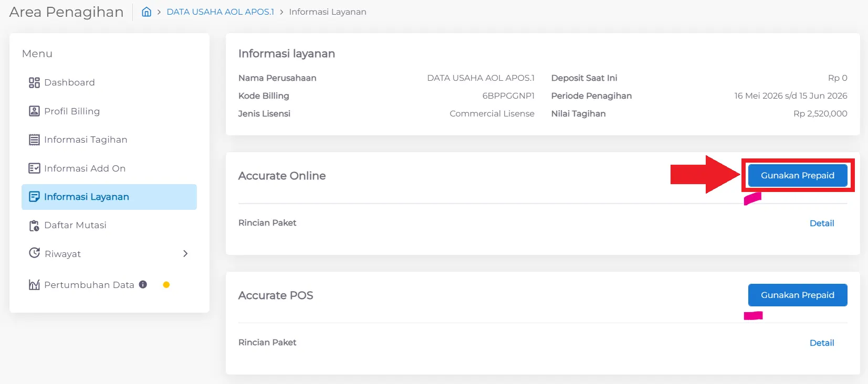Click the Nilai Tagihan label
The width and height of the screenshot is (868, 384).
(x=579, y=113)
